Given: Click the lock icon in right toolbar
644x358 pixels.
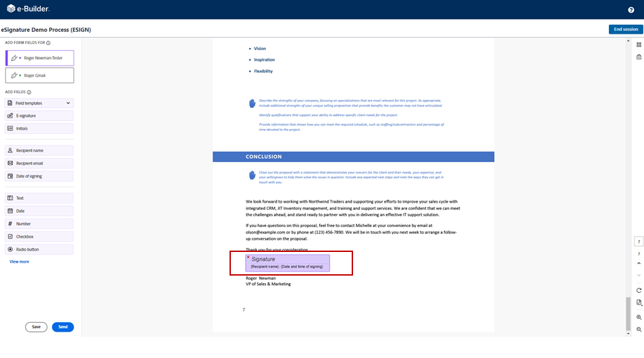Looking at the screenshot, I should click(639, 57).
